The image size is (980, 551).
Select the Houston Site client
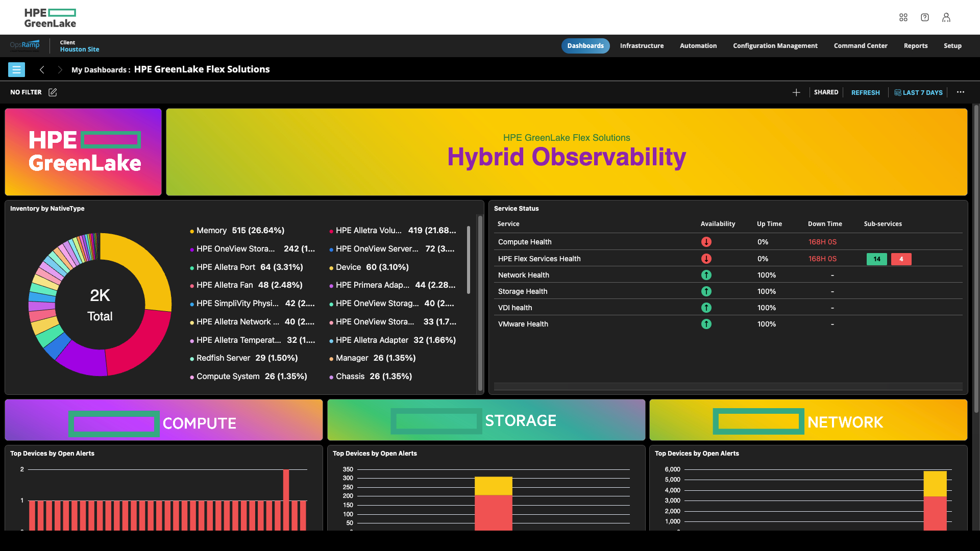(x=80, y=49)
